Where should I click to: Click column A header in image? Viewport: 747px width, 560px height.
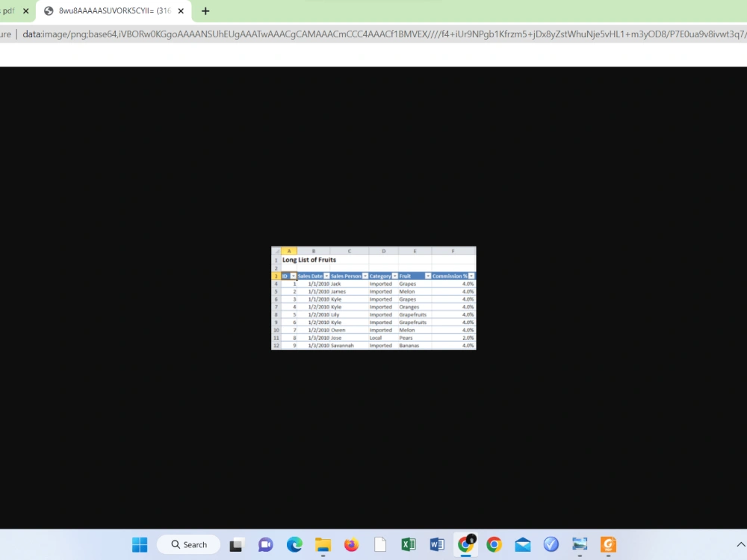point(288,251)
